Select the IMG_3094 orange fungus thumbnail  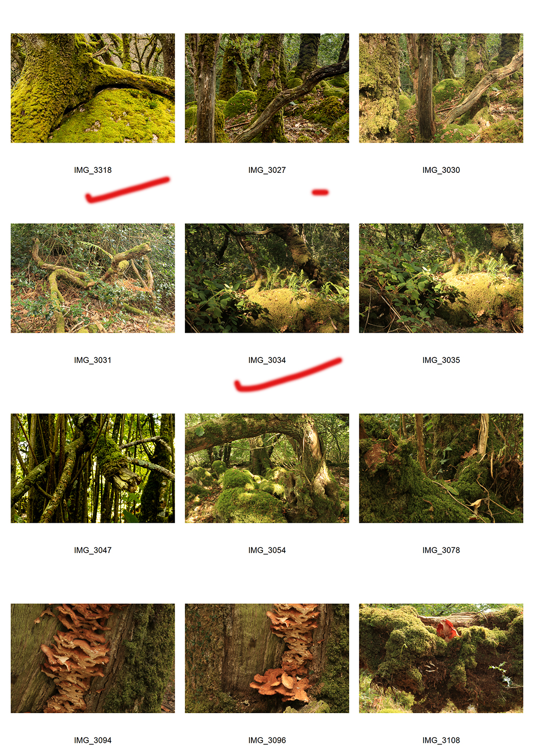[93, 658]
